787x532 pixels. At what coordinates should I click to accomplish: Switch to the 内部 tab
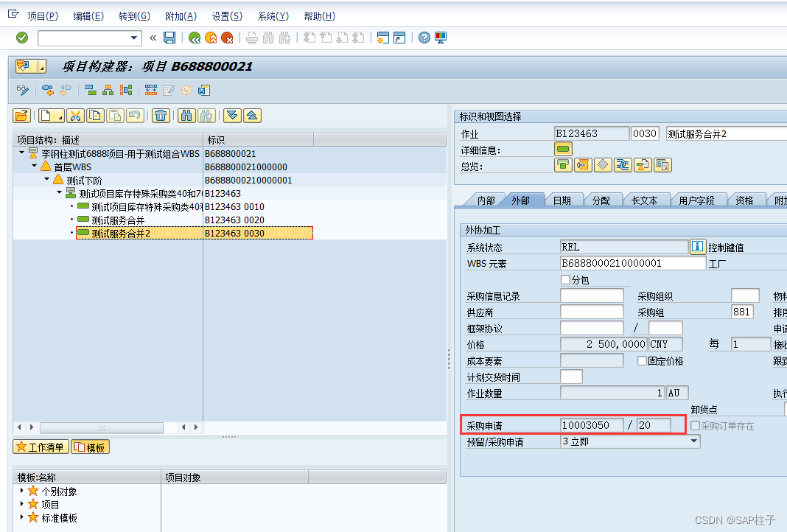click(x=486, y=200)
